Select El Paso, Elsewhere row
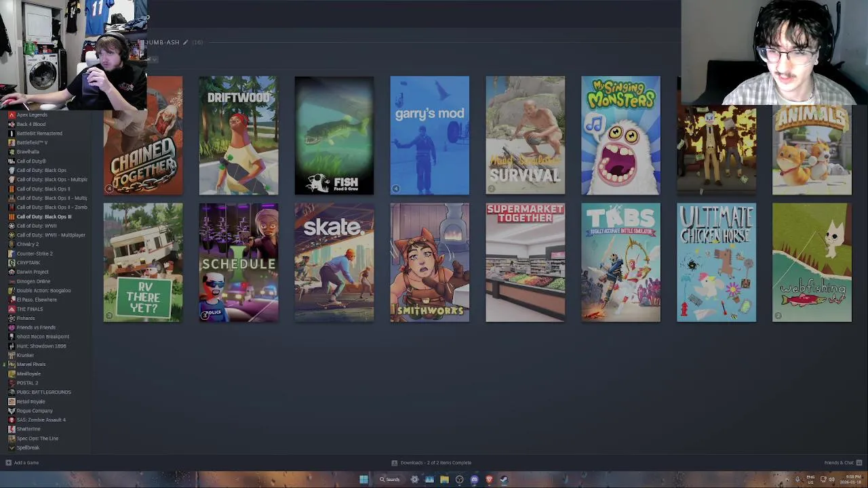This screenshot has width=868, height=488. (x=46, y=300)
